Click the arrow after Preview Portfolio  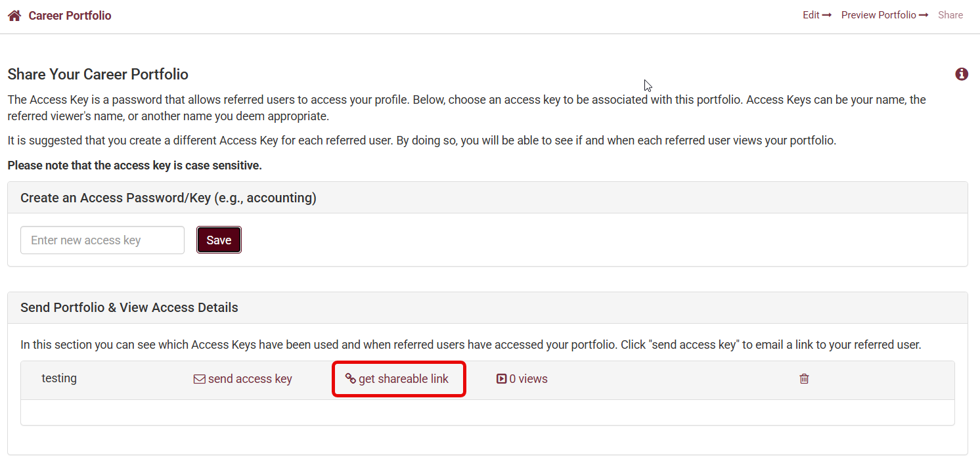pyautogui.click(x=924, y=15)
